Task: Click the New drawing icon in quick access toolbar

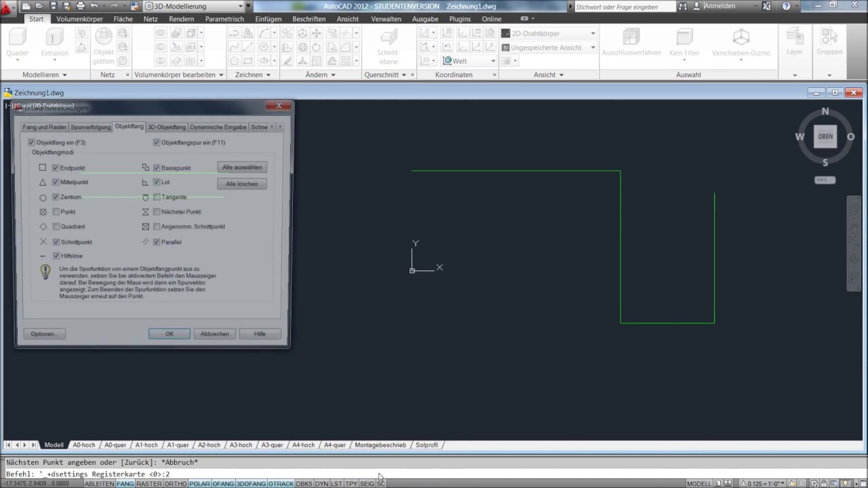Action: click(26, 6)
